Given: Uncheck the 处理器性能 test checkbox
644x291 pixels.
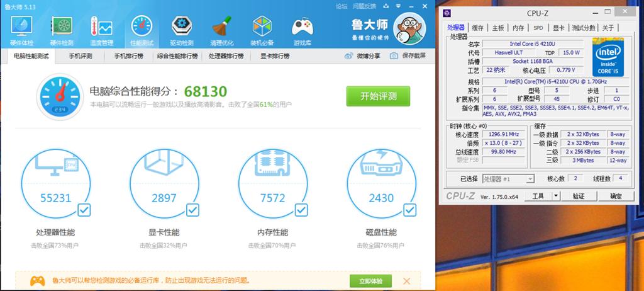Looking at the screenshot, I should click(x=84, y=210).
